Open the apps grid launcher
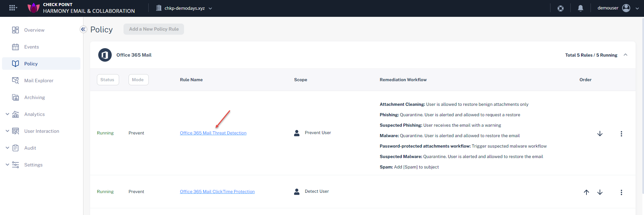 [x=13, y=8]
